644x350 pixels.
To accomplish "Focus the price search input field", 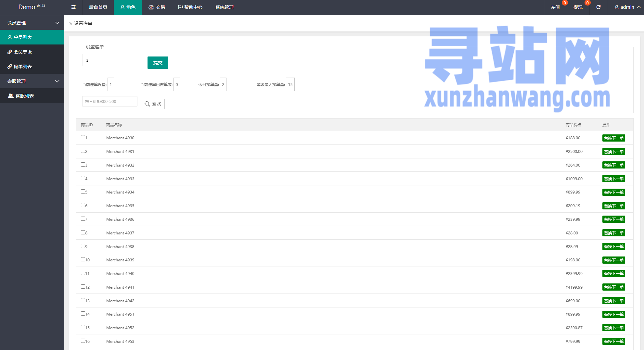I will point(109,101).
